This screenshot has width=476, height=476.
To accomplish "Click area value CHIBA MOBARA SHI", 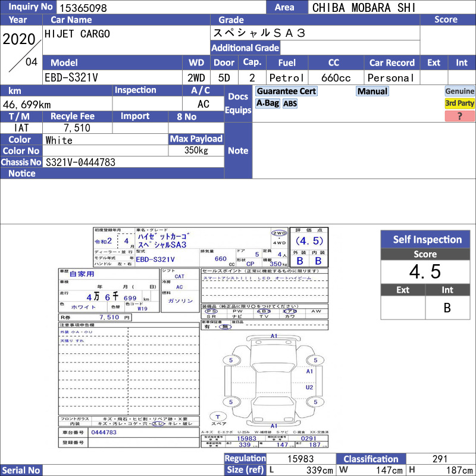I will coord(364,8).
